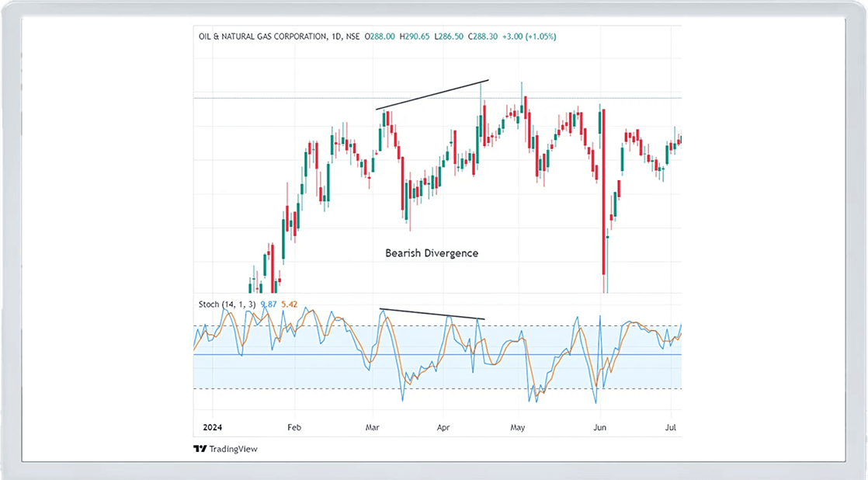Click the TradingView logo icon
Image resolution: width=868 pixels, height=480 pixels.
tap(200, 449)
